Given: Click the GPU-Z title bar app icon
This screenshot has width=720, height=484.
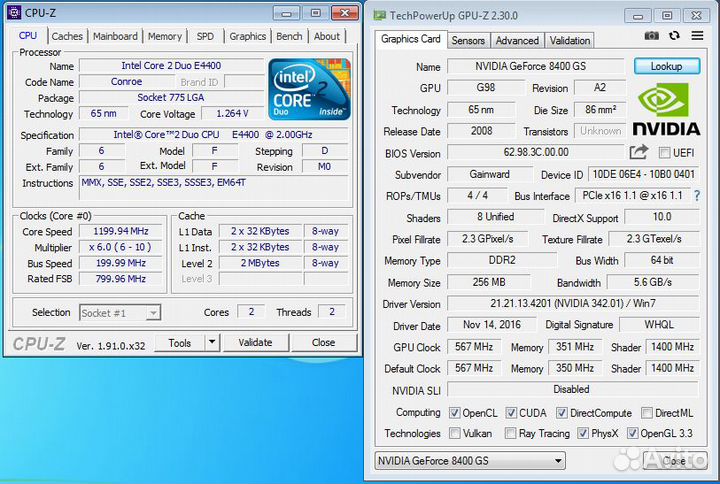Looking at the screenshot, I should point(379,16).
